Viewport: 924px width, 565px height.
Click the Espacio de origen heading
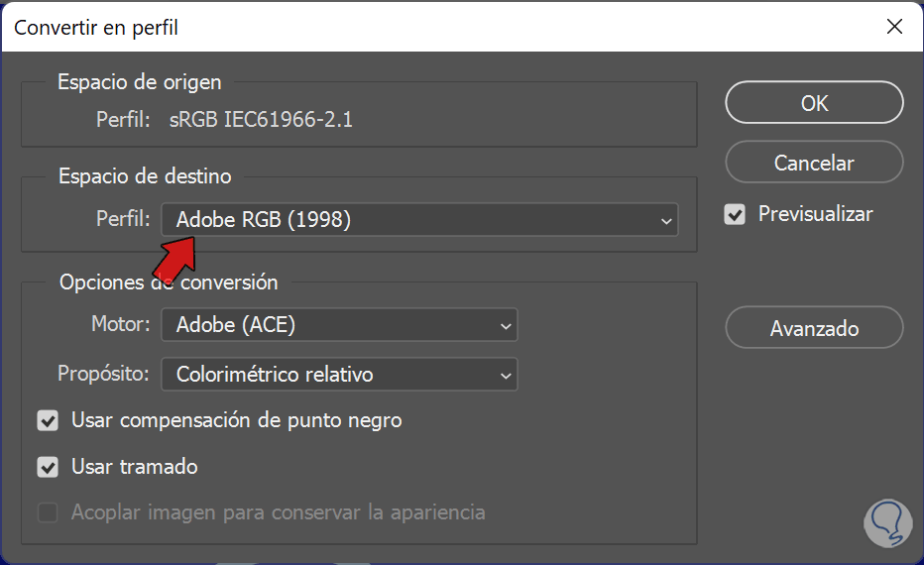pyautogui.click(x=140, y=82)
